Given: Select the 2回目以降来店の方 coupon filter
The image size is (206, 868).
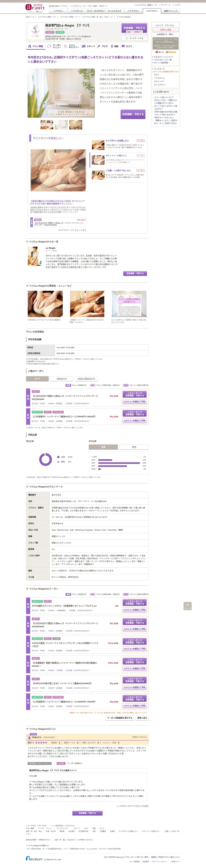Looking at the screenshot, I should click(86, 379).
